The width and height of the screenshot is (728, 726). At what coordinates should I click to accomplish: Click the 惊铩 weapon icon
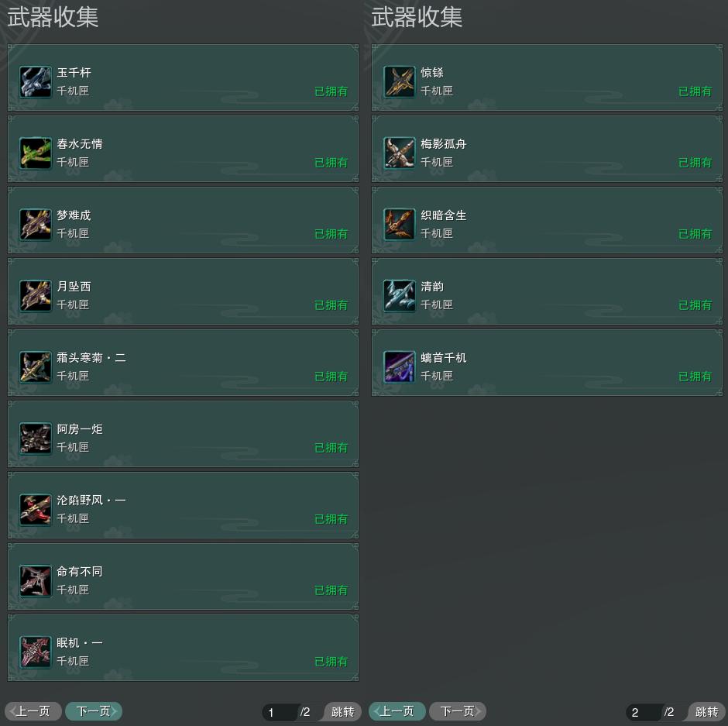coord(400,82)
